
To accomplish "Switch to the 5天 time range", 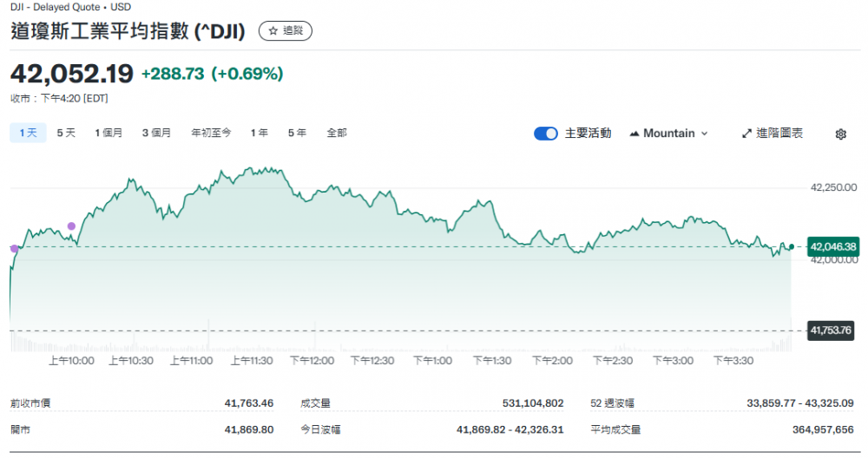I will 66,133.
